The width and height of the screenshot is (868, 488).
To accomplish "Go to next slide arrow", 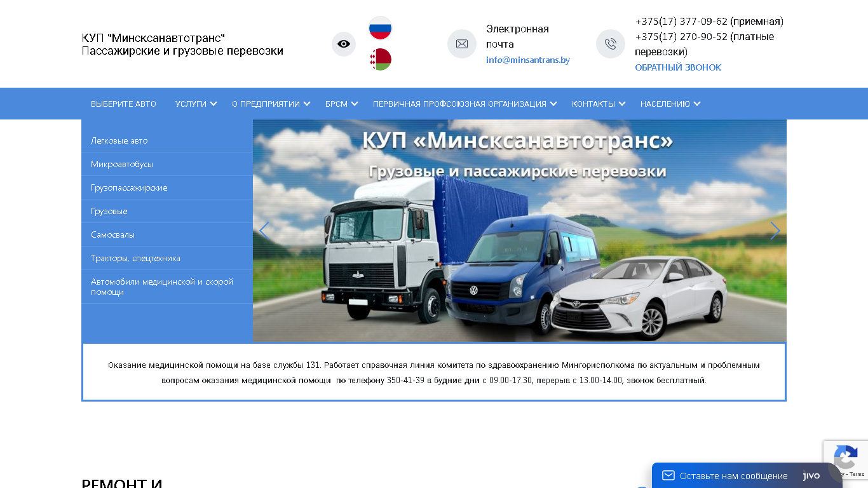I will tap(775, 231).
